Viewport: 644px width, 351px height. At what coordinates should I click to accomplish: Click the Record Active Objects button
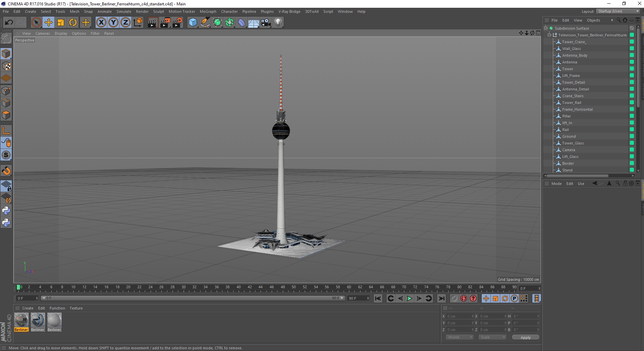(x=454, y=298)
